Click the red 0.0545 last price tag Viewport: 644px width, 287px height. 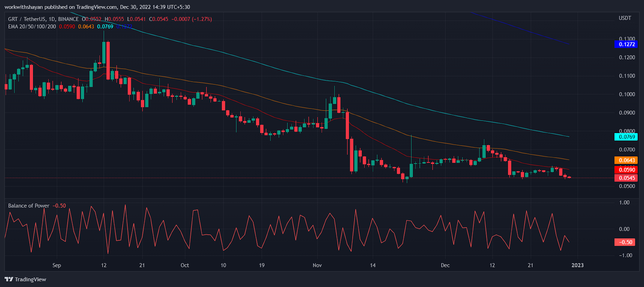coord(626,178)
